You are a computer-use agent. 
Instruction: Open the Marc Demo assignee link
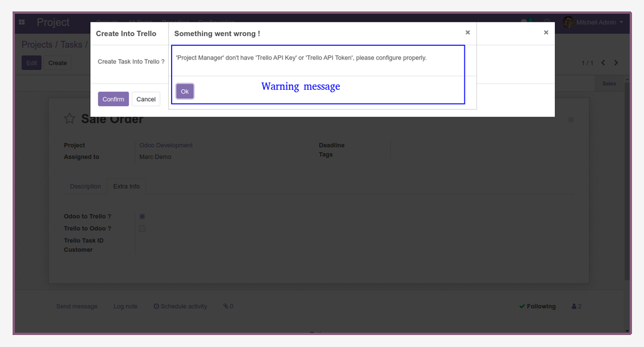(155, 157)
